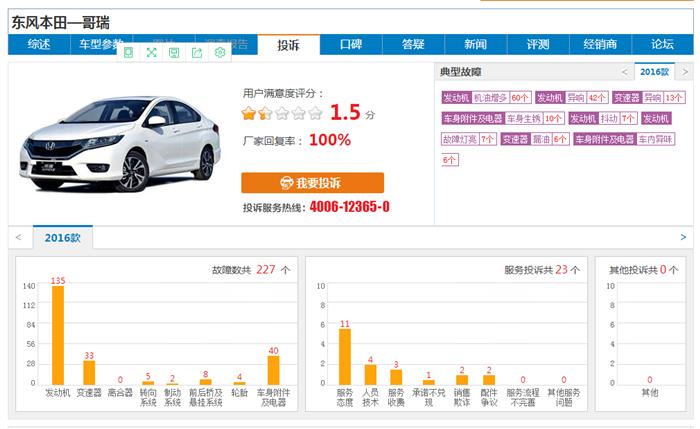Click the 发动机 抖动 7个 tag
The image size is (700, 429).
pos(603,119)
